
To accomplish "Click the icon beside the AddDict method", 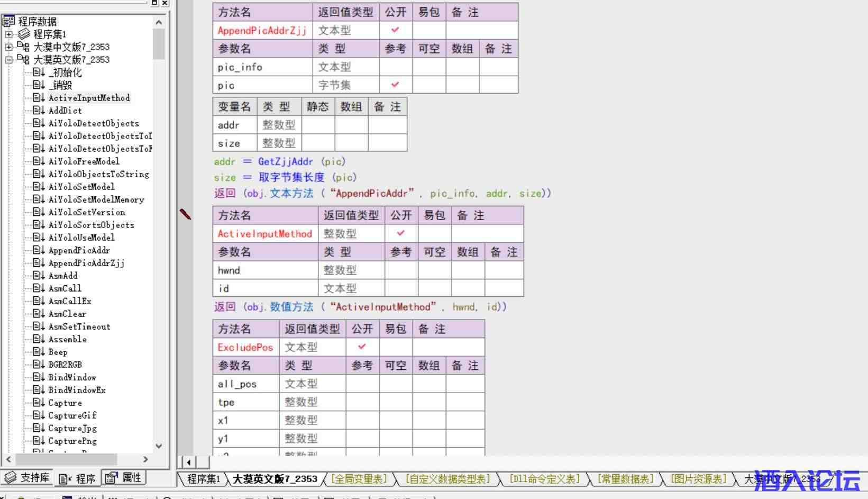I will 39,111.
